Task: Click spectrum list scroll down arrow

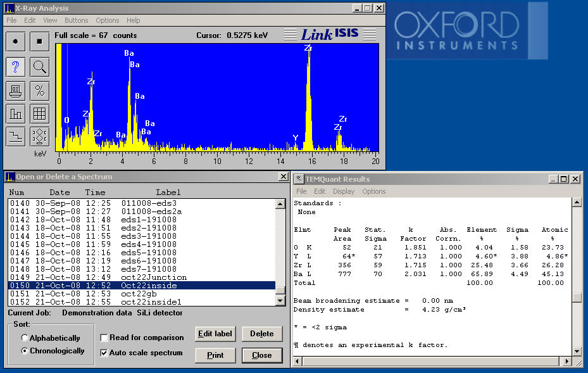Action: click(280, 300)
